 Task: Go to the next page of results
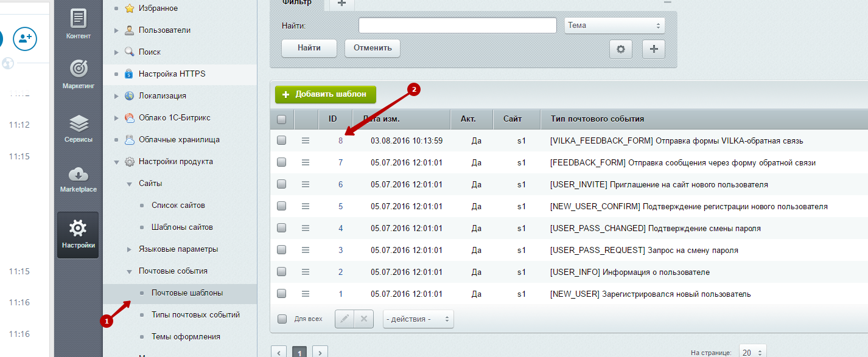320,352
